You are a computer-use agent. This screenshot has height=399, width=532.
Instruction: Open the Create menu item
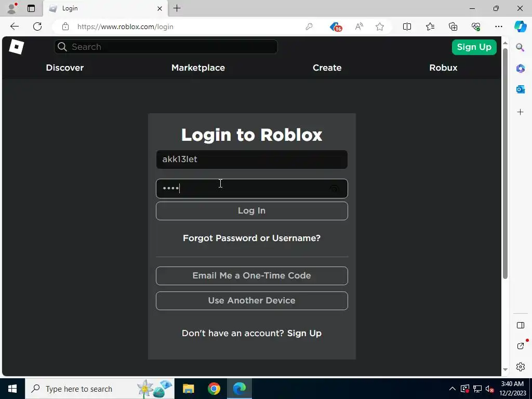[x=327, y=68]
